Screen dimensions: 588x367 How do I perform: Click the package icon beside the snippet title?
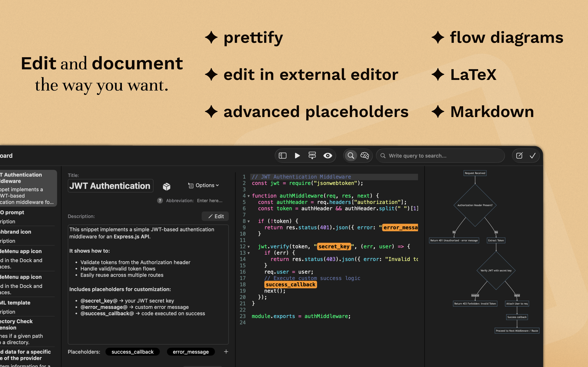click(166, 186)
